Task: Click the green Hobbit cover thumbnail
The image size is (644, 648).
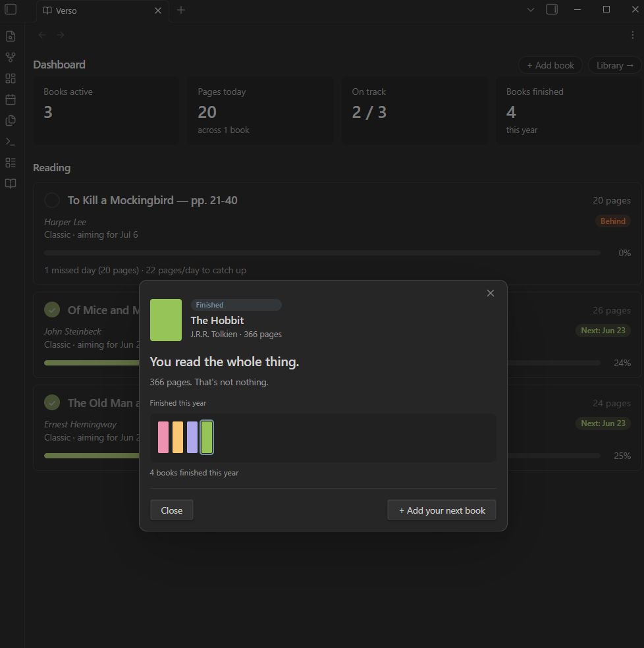Action: point(166,320)
